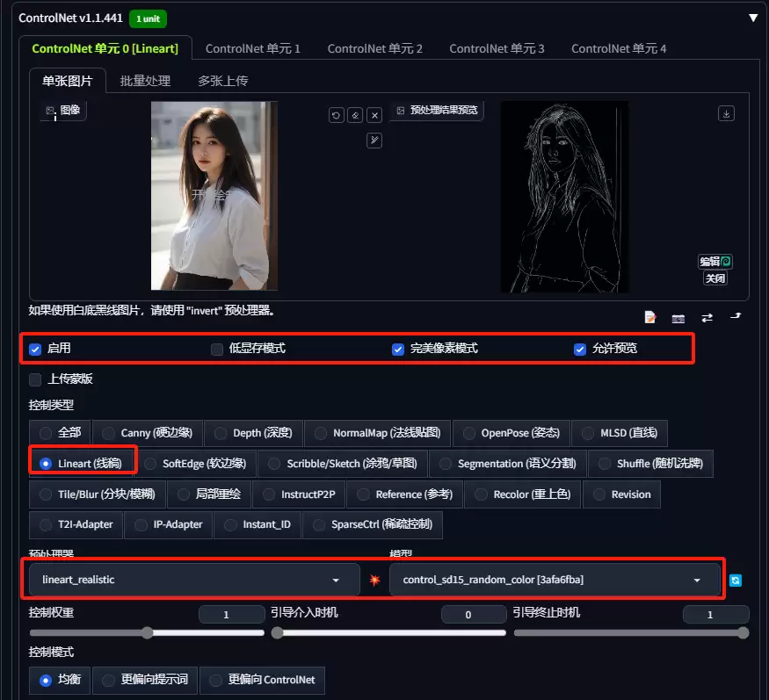Switch to the ControlNet 单元 1 tab

click(x=252, y=48)
